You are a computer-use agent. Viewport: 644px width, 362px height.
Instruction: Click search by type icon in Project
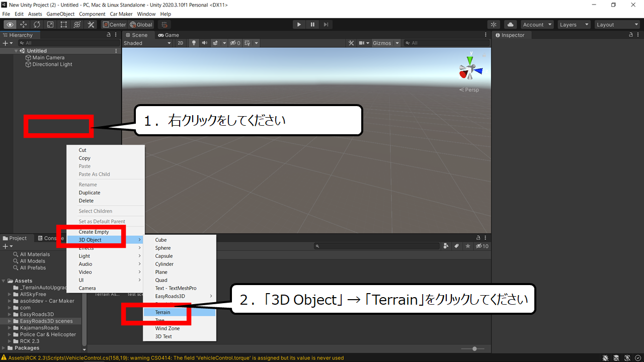click(446, 246)
